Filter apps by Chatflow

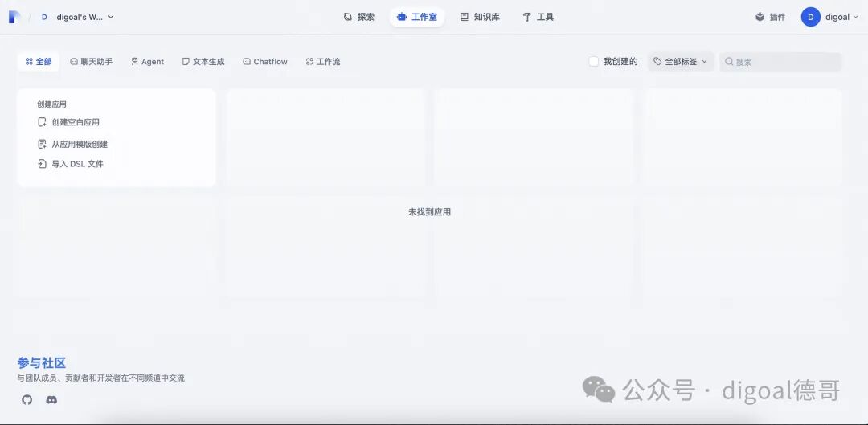pos(265,62)
